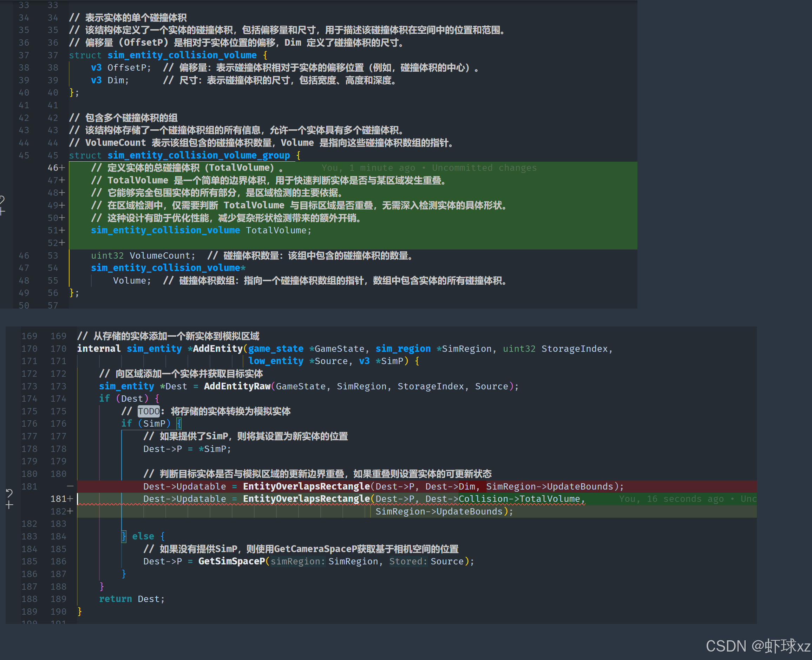Click return Dest; on line 189

point(132,599)
